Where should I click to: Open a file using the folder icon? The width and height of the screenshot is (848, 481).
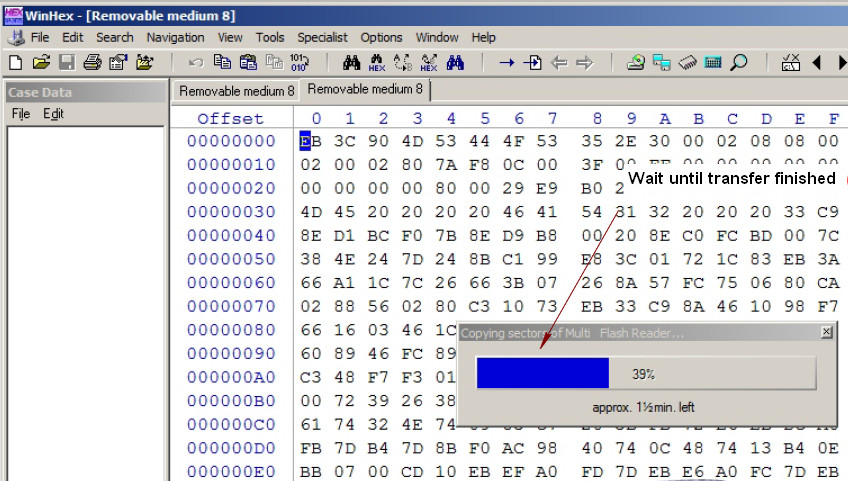[41, 63]
